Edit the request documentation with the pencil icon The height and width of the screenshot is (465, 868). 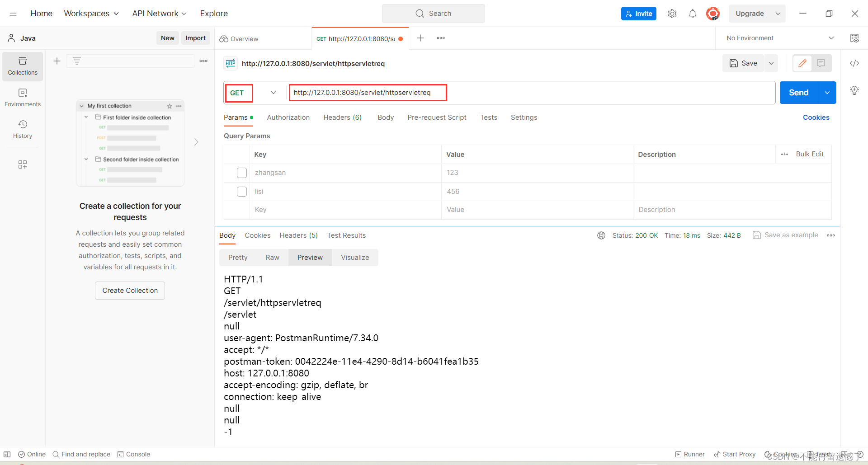(803, 63)
